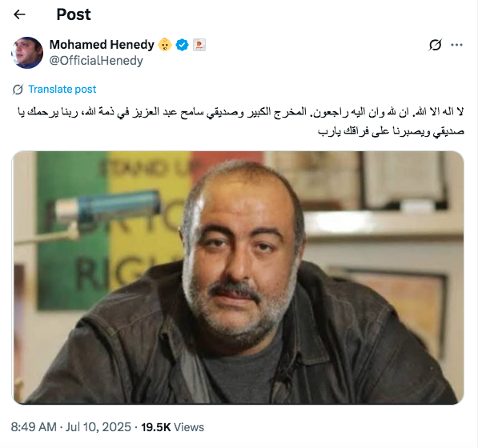This screenshot has width=482, height=448.
Task: Click the Grok icon left of Translate post
Action: tap(18, 90)
